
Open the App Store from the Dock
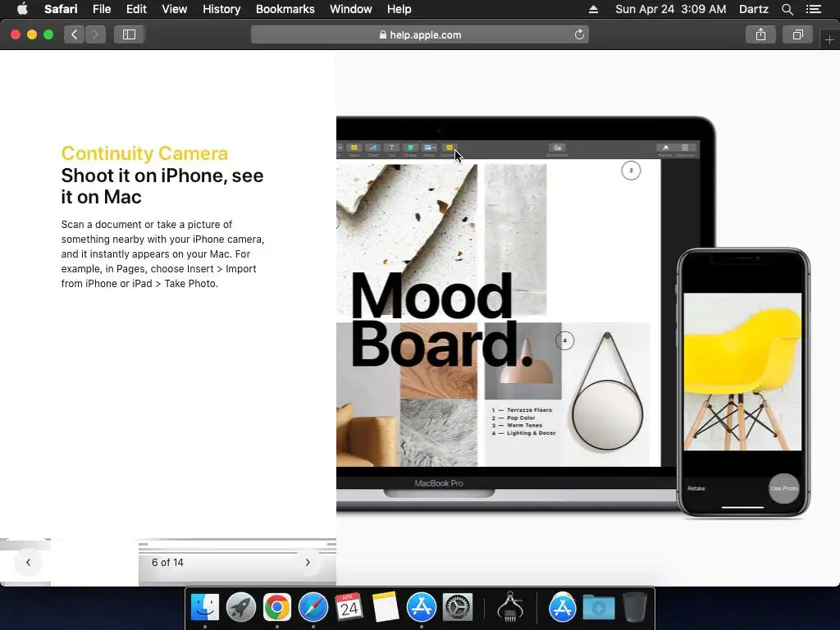(422, 608)
